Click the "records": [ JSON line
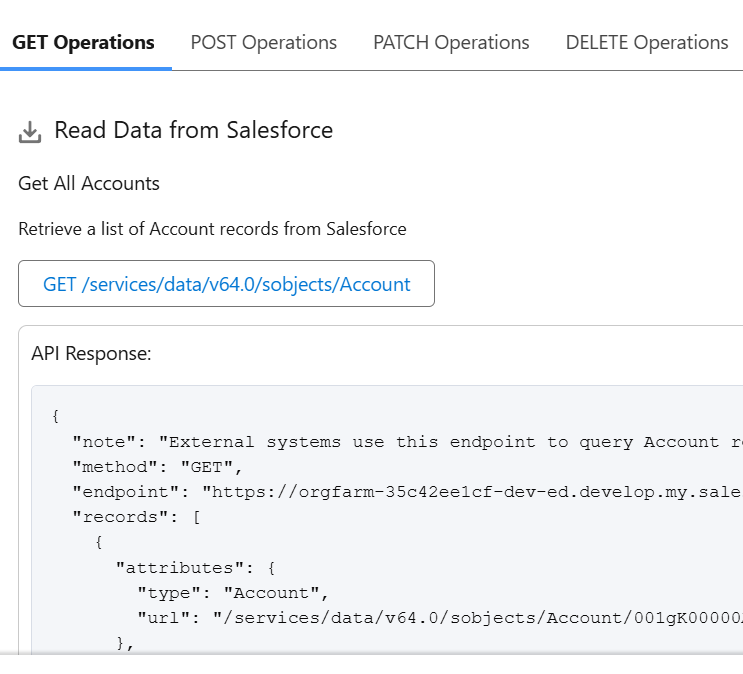Viewport: 743px width, 674px height. pyautogui.click(x=136, y=517)
